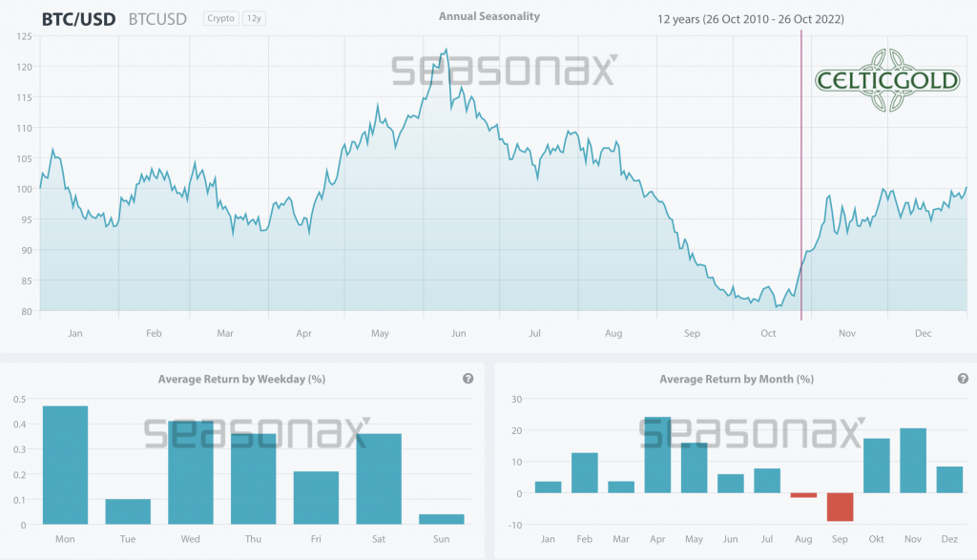Select the Sat bar in the weekday chart
Screen dimensions: 977x560
tap(379, 479)
